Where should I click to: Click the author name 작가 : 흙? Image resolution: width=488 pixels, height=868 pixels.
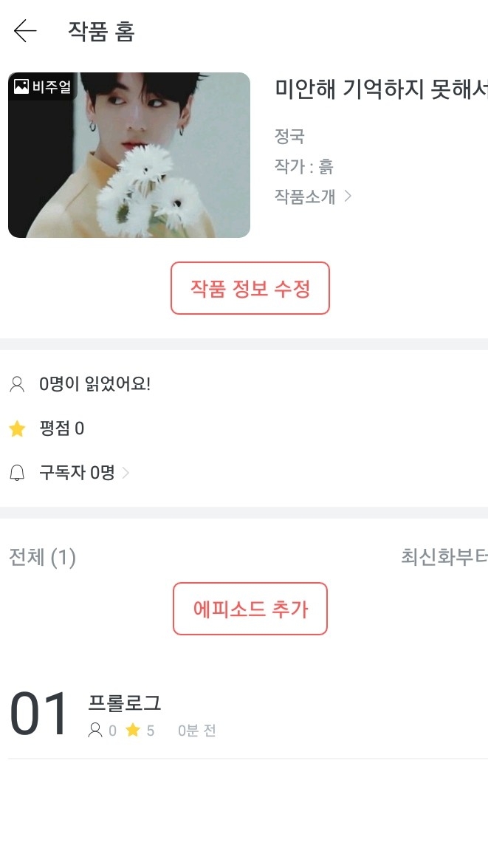click(303, 166)
